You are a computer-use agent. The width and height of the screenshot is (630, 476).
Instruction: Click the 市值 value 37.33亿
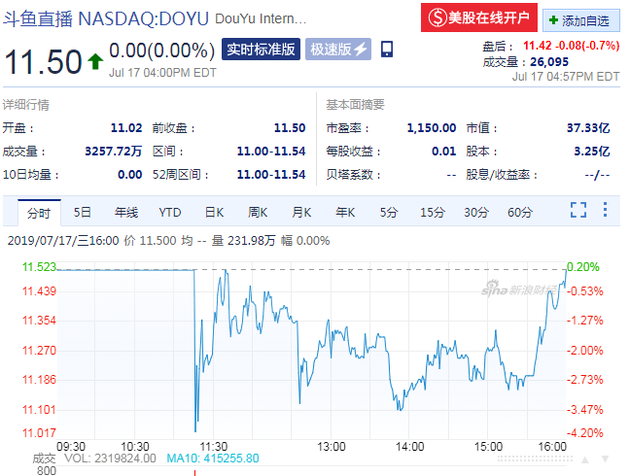click(x=588, y=128)
